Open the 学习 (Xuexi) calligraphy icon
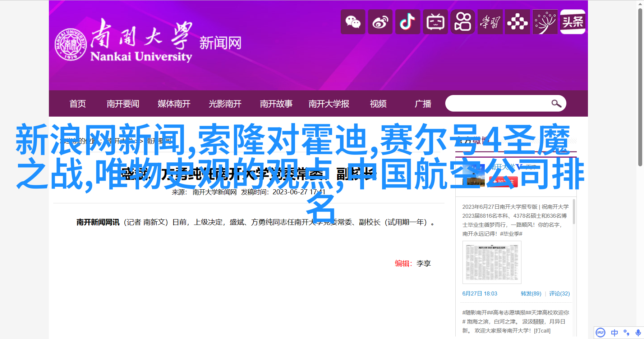The image size is (644, 339). tap(490, 22)
